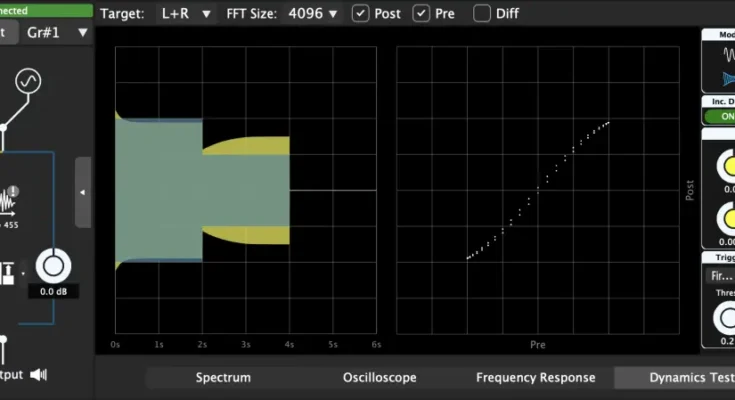Click the info badge on plugin node

16,190
